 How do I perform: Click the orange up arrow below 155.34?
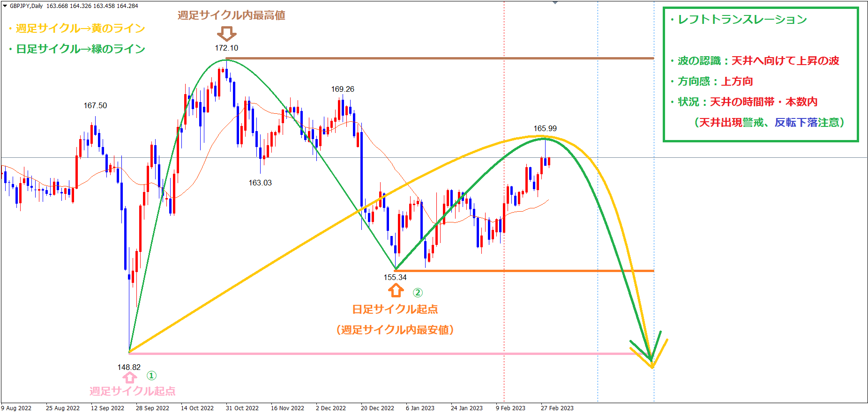click(x=396, y=291)
